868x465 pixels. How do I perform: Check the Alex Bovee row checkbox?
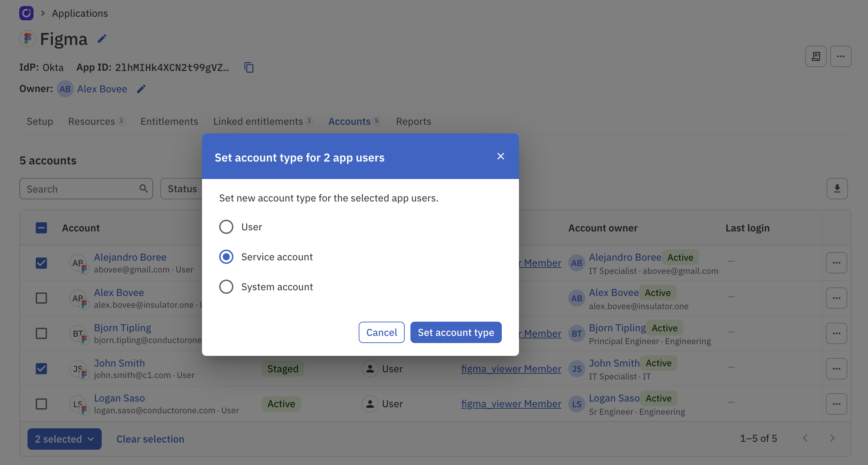(x=41, y=298)
